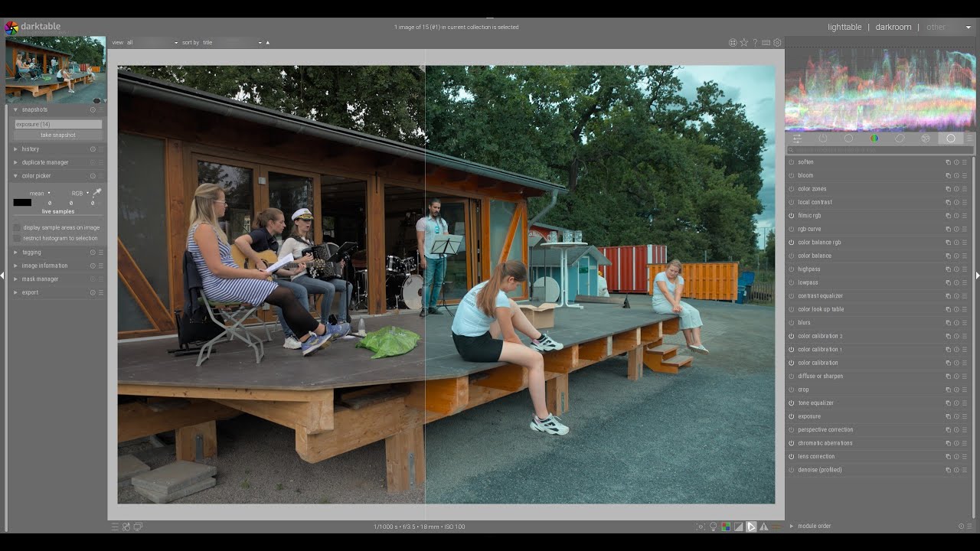
Task: Create new instance of tone equalizer
Action: (948, 403)
